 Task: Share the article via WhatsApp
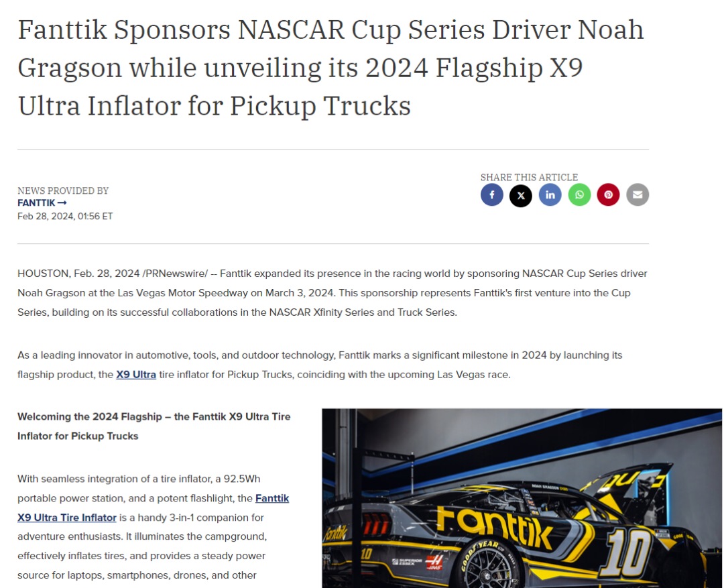[579, 195]
